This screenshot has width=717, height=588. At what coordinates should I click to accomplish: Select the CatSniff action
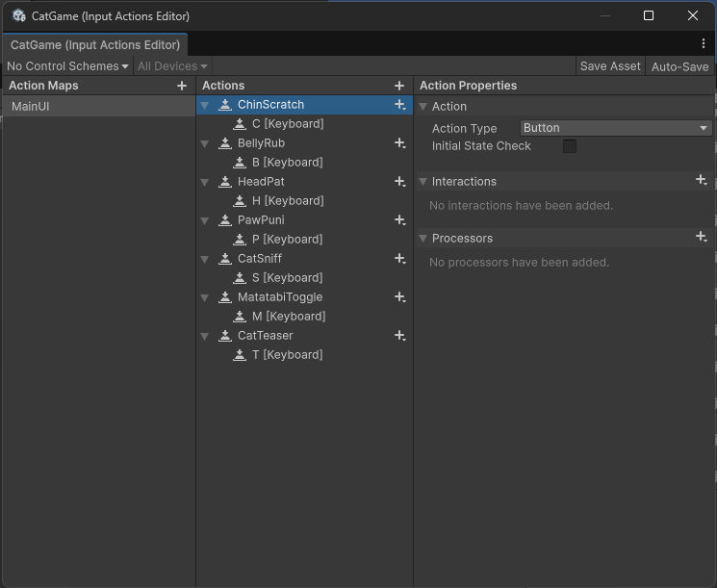[x=260, y=259]
